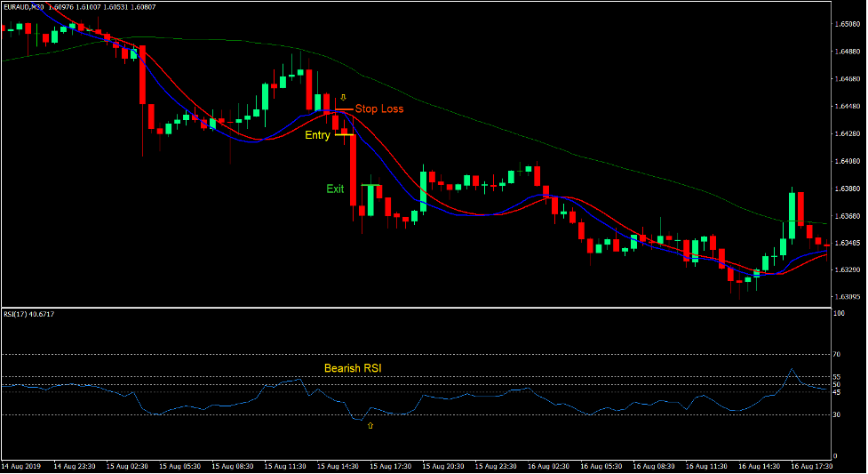Click the Stop Loss text label

click(379, 108)
